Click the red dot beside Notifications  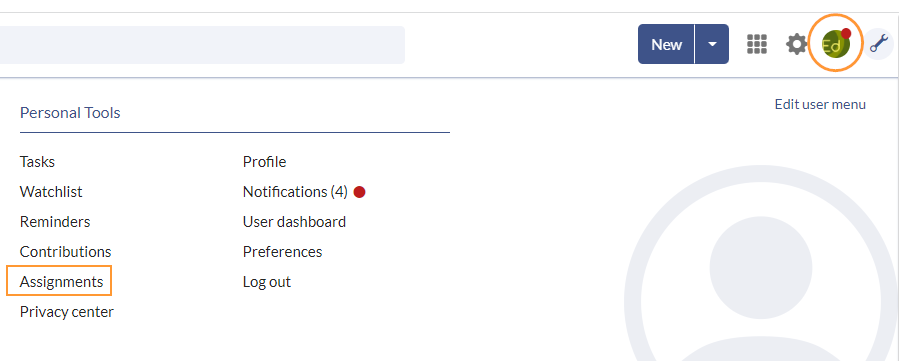click(x=359, y=192)
